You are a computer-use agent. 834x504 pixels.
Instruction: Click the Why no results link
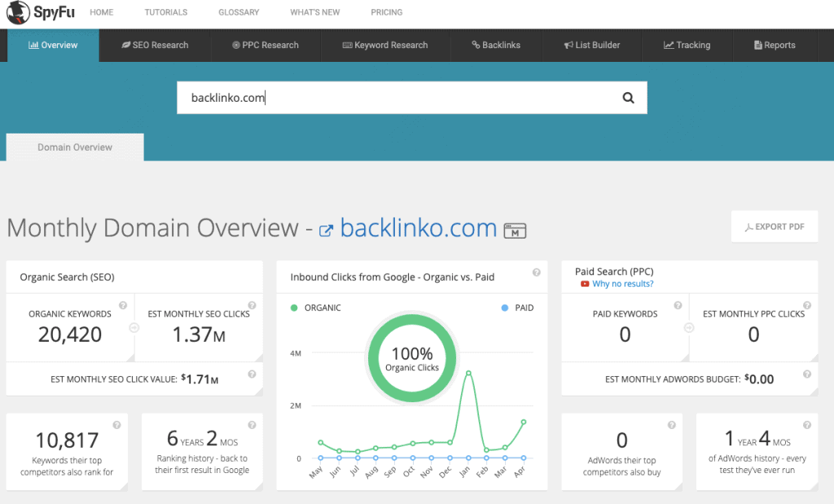[623, 284]
